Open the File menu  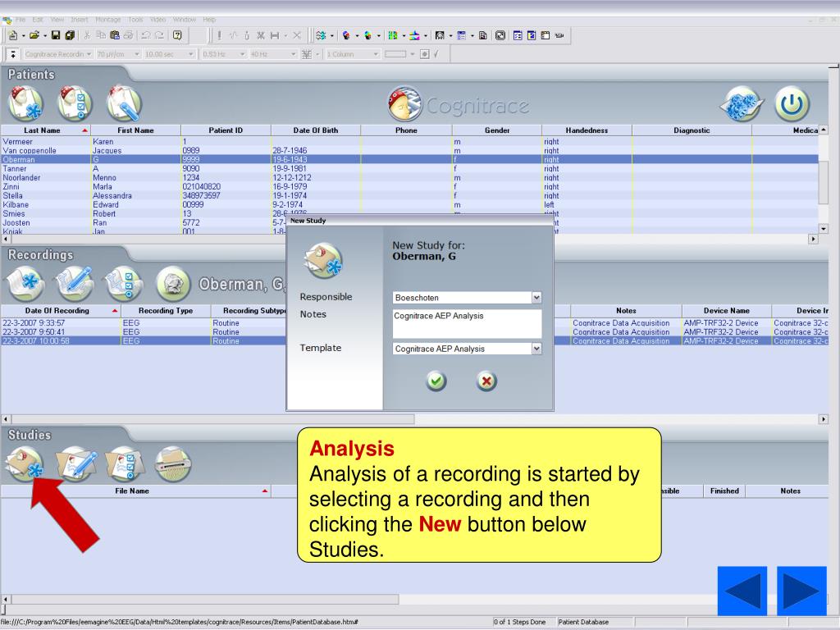click(21, 20)
